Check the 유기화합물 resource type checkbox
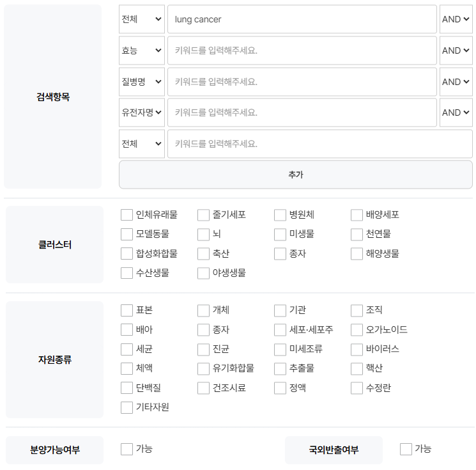Image resolution: width=476 pixels, height=470 pixels. (x=203, y=368)
